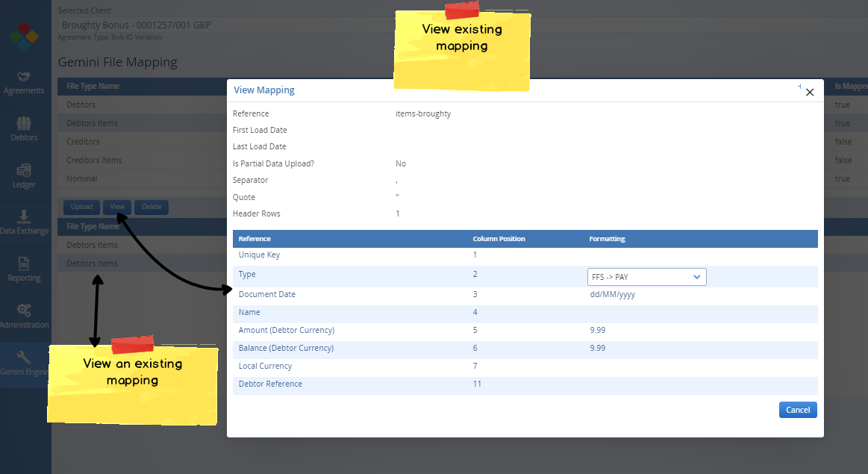Select the Nominal row in background table
Screen dimensions: 868x474
(x=142, y=179)
